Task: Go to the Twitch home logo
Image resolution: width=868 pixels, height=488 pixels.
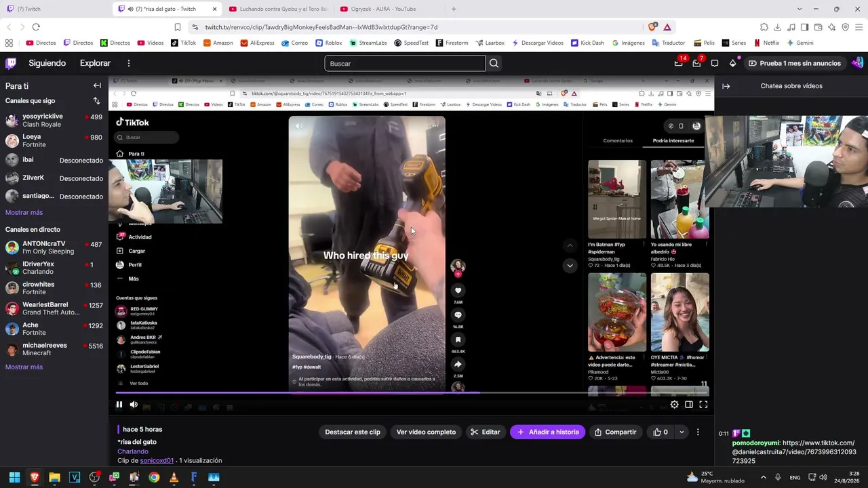Action: (11, 63)
